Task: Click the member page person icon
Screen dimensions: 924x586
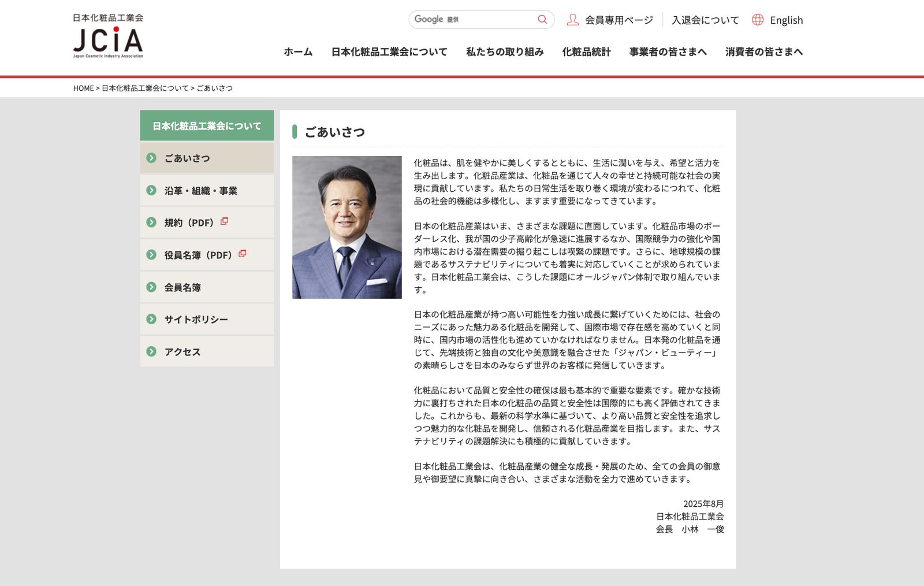Action: pos(572,20)
